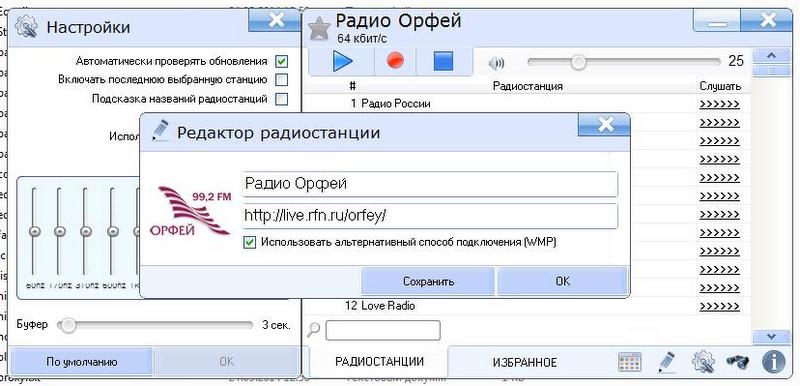This screenshot has height=386, width=800.
Task: Click the 170Hz equalizer slider knob
Action: tap(60, 231)
